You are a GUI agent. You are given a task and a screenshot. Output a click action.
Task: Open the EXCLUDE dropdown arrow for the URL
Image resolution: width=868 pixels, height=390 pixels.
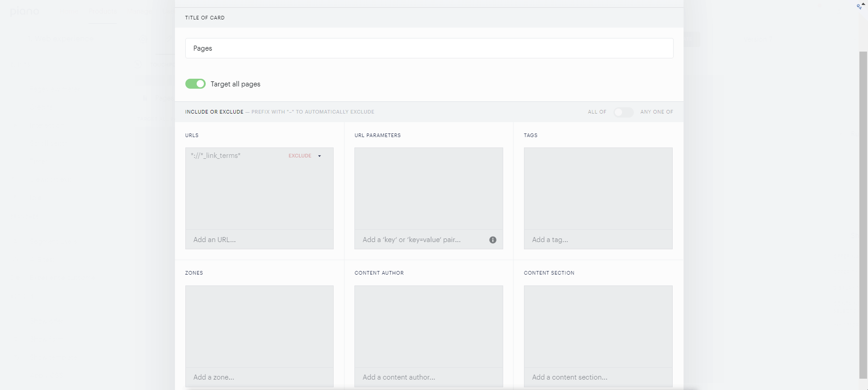319,156
